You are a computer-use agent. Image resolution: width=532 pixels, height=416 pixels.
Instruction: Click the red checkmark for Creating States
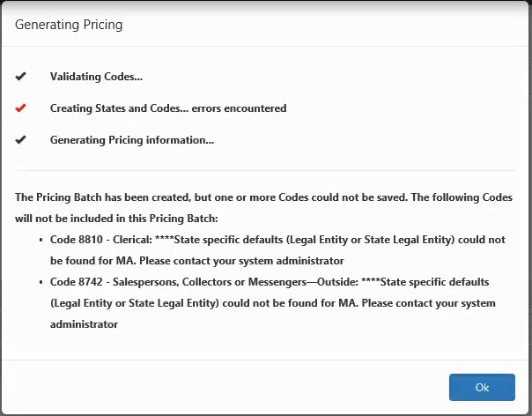20,108
